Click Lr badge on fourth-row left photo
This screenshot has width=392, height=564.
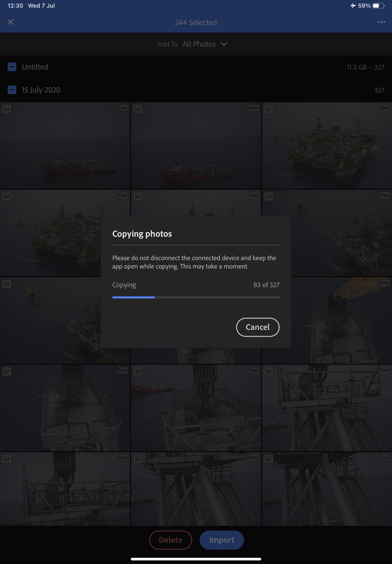click(x=7, y=371)
